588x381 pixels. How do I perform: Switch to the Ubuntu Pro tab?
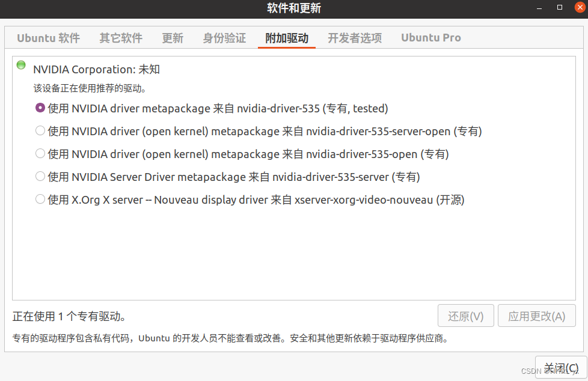(431, 38)
